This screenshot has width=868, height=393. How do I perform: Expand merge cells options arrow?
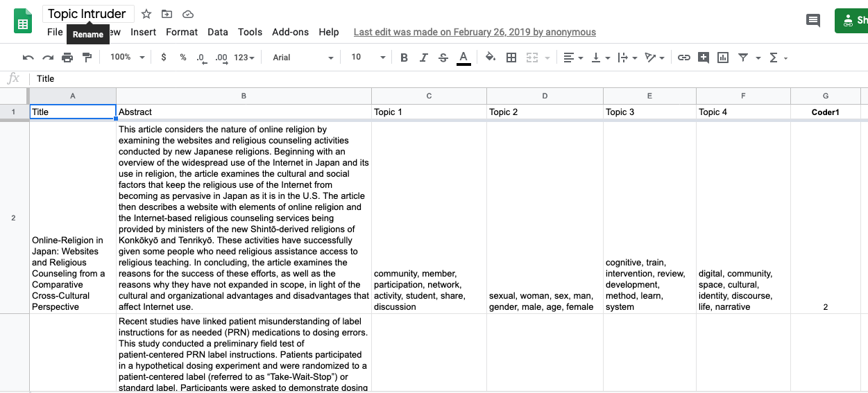click(x=547, y=58)
